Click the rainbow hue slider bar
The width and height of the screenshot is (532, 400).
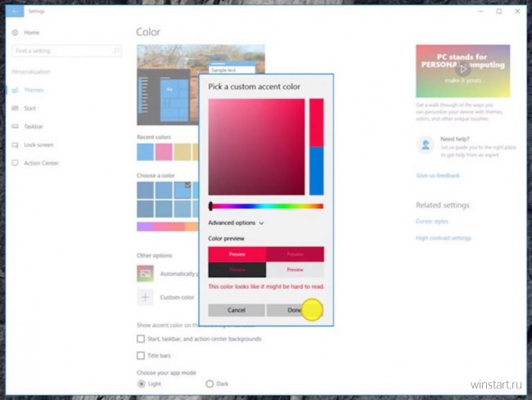tap(266, 206)
